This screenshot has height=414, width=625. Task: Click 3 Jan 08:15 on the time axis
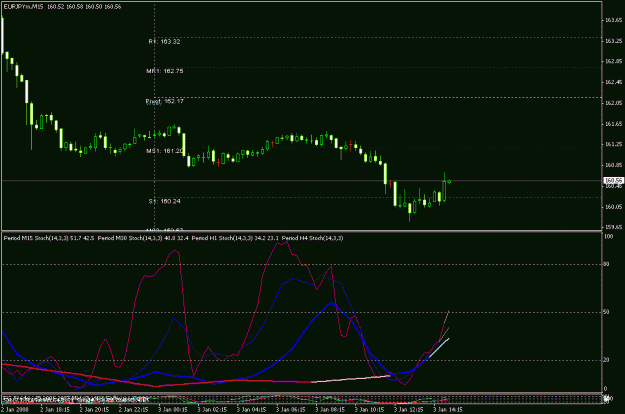(330, 410)
